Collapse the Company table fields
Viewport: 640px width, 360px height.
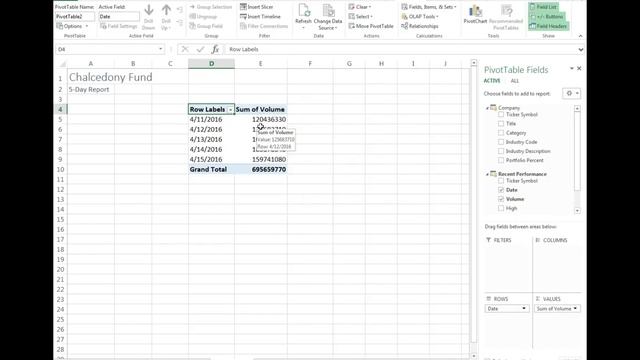click(487, 108)
